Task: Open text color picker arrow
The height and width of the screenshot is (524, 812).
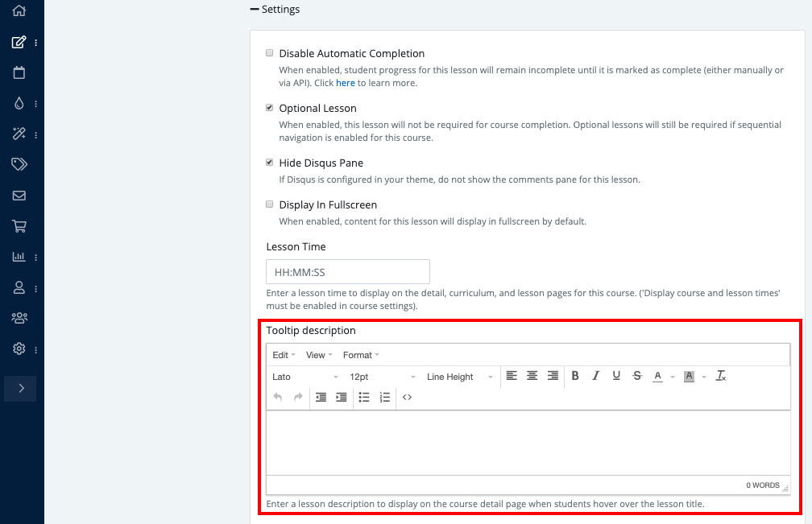Action: tap(673, 377)
